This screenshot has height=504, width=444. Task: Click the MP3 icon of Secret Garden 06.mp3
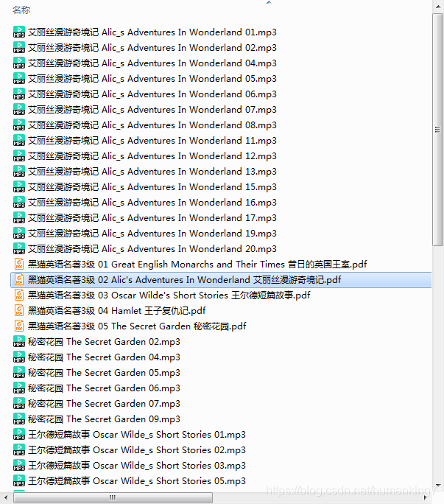coord(19,388)
